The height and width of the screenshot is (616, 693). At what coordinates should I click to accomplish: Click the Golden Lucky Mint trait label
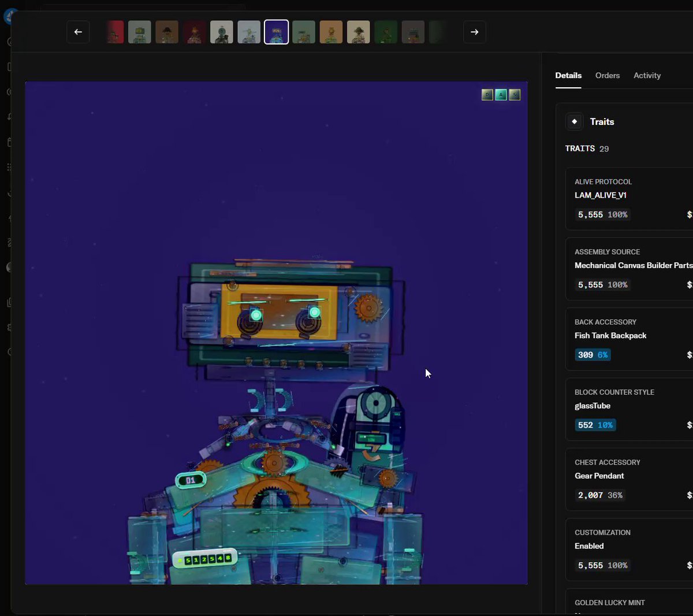610,603
